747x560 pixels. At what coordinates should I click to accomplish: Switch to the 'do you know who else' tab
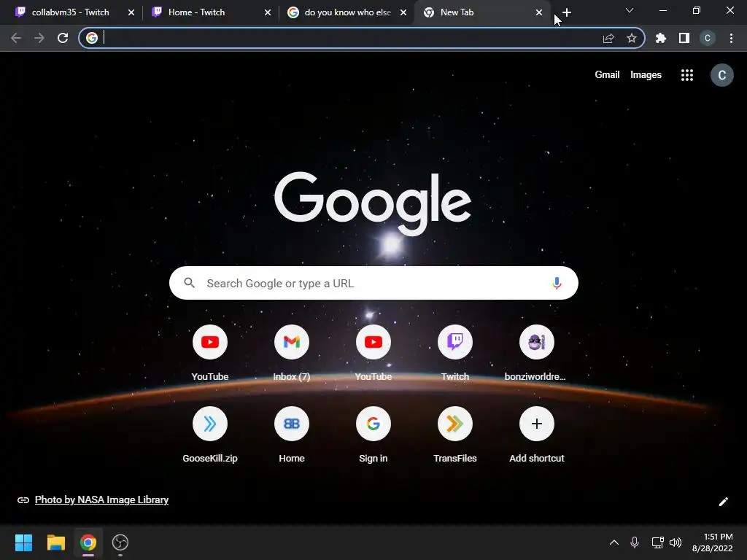348,12
